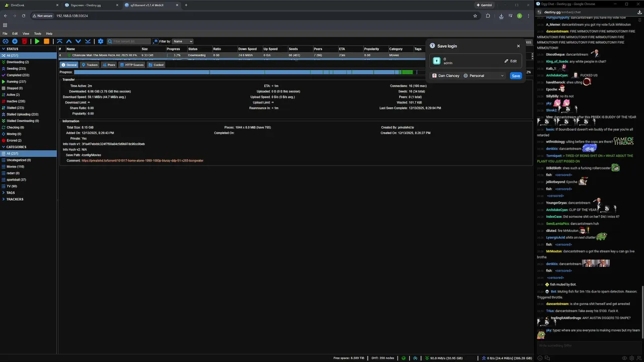Select Seeding (233) status filter
The width and height of the screenshot is (644, 362).
point(28,68)
